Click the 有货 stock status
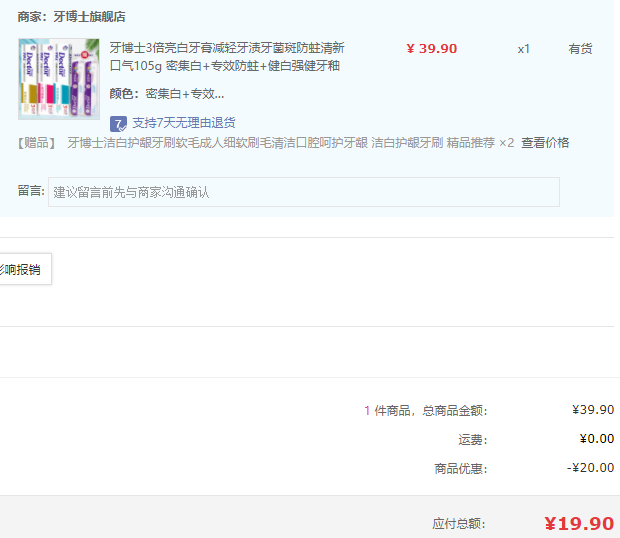The image size is (620, 538). [x=580, y=49]
